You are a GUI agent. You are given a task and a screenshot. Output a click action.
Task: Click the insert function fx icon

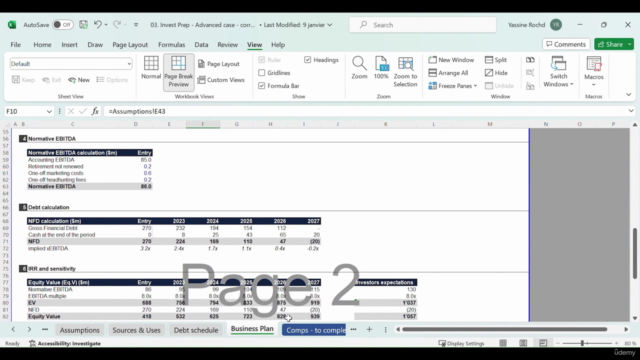(x=95, y=111)
